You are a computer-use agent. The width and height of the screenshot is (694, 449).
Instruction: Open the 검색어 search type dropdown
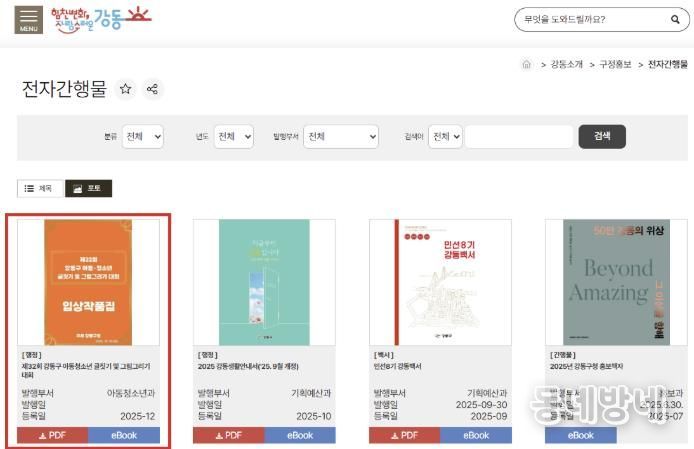[443, 136]
